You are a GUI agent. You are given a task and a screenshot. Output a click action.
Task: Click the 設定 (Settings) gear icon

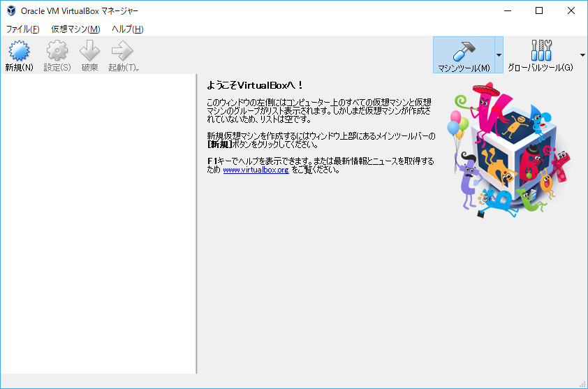click(x=57, y=51)
